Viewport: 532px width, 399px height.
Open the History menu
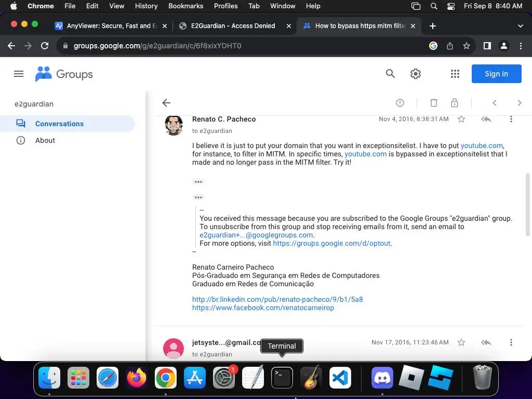pos(146,6)
